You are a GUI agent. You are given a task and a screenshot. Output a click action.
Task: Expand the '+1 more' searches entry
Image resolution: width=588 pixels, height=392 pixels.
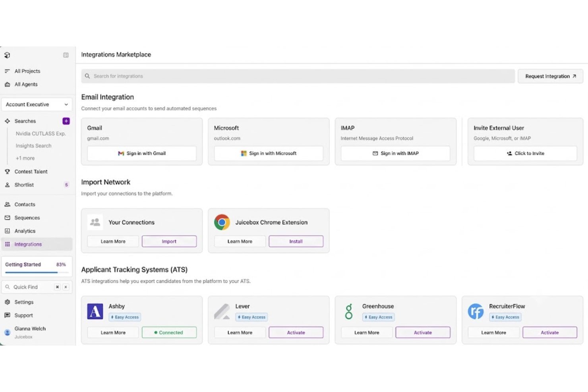(x=25, y=158)
